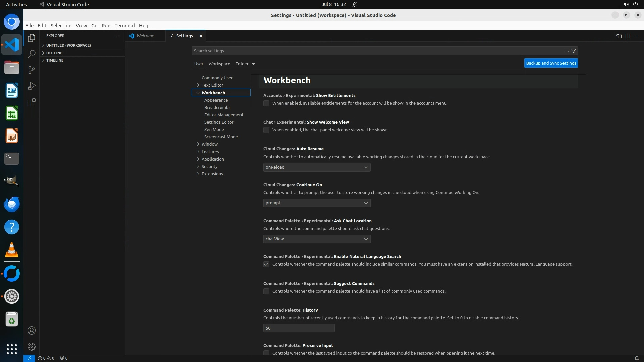Click Backup and Sync Settings button
This screenshot has height=362, width=644.
pyautogui.click(x=551, y=63)
